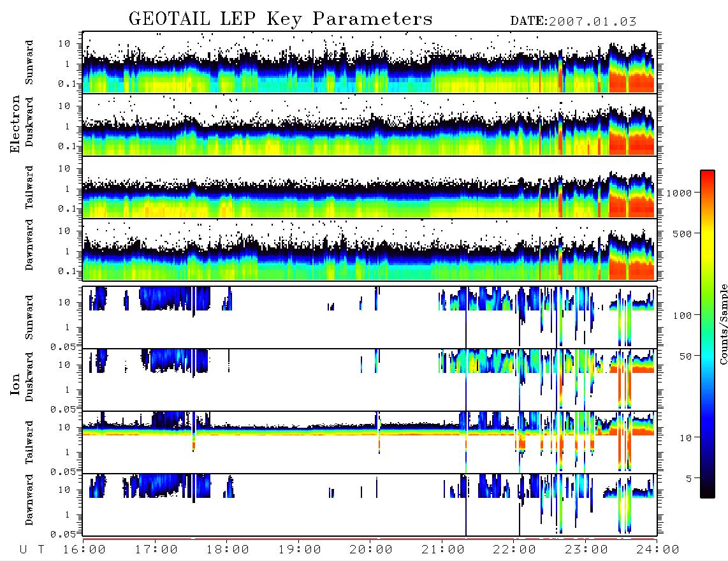728x561 pixels.
Task: Click the "Ion" group axis label
Action: pos(15,384)
